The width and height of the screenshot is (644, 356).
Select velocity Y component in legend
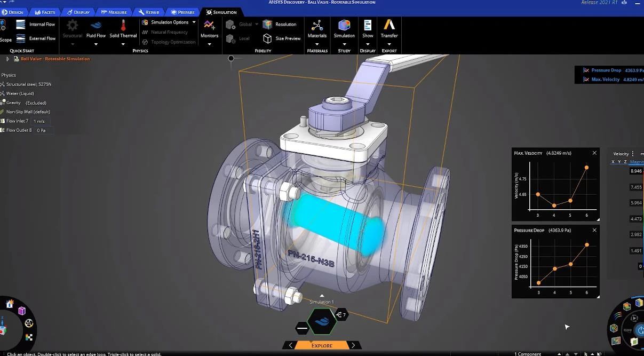[x=619, y=162]
